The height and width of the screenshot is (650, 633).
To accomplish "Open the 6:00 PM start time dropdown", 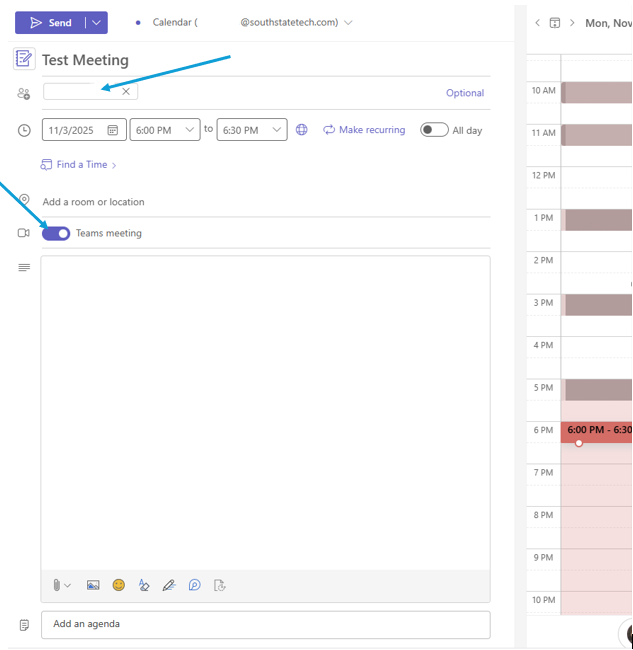I will point(190,130).
